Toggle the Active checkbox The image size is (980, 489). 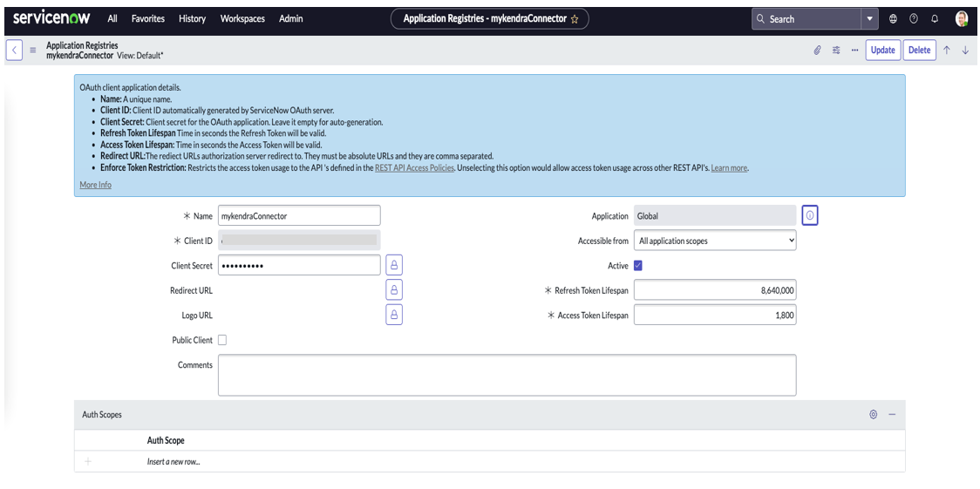tap(638, 266)
